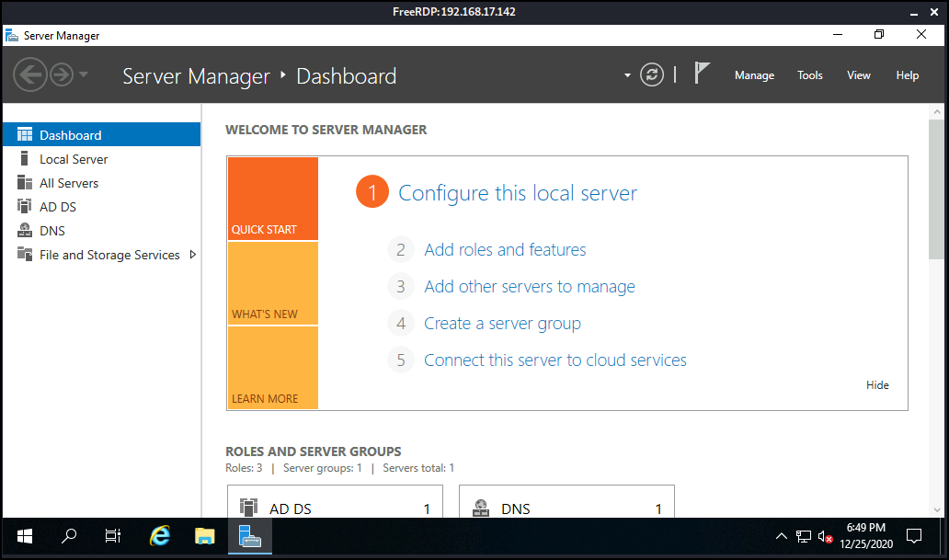Open the navigation history dropdown arrow
The image size is (949, 560).
pos(84,74)
